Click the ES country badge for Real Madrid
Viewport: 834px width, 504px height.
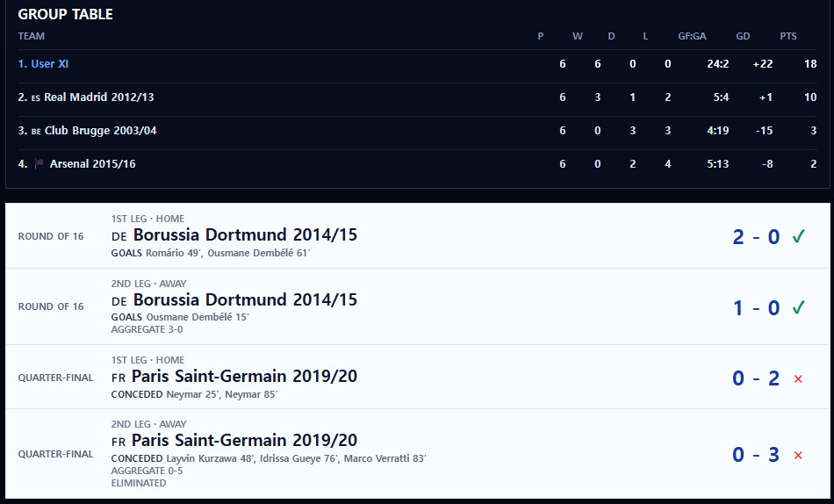[x=36, y=98]
